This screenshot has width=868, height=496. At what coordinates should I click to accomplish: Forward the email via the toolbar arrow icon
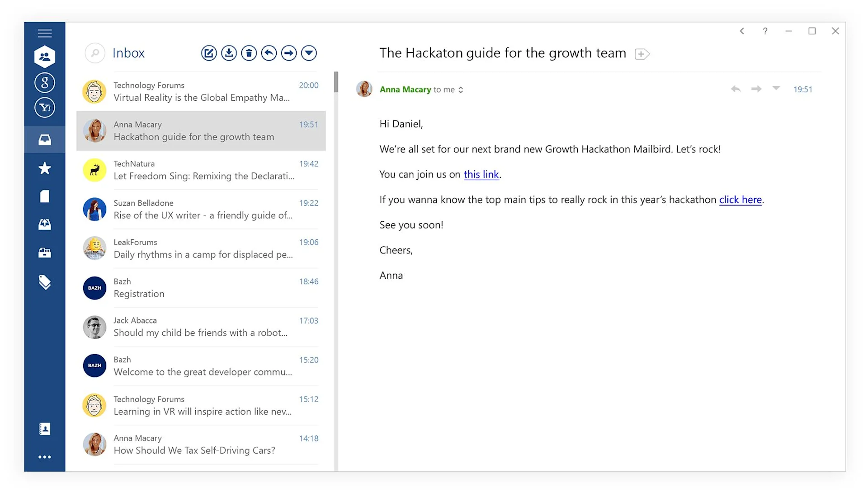tap(288, 53)
